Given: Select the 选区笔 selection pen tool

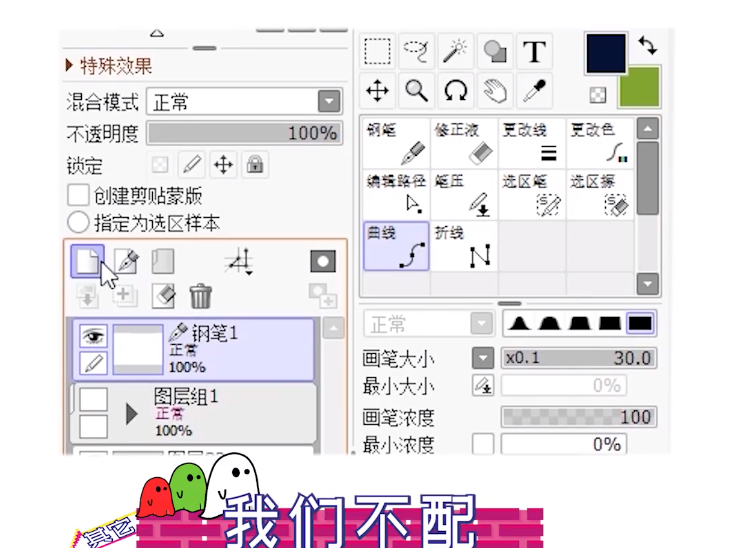Looking at the screenshot, I should [x=532, y=195].
